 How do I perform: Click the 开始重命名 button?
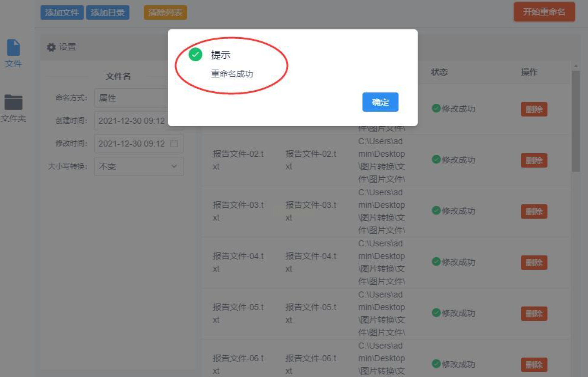click(x=544, y=12)
